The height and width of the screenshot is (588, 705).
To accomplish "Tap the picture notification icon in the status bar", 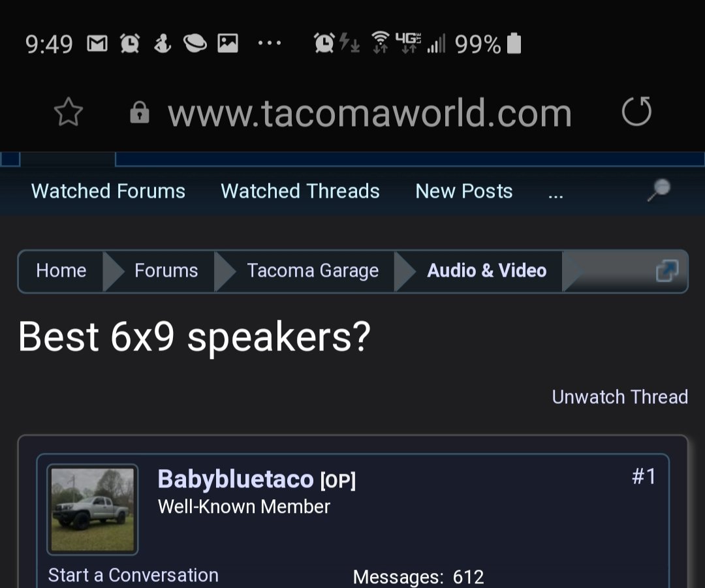I will [228, 44].
